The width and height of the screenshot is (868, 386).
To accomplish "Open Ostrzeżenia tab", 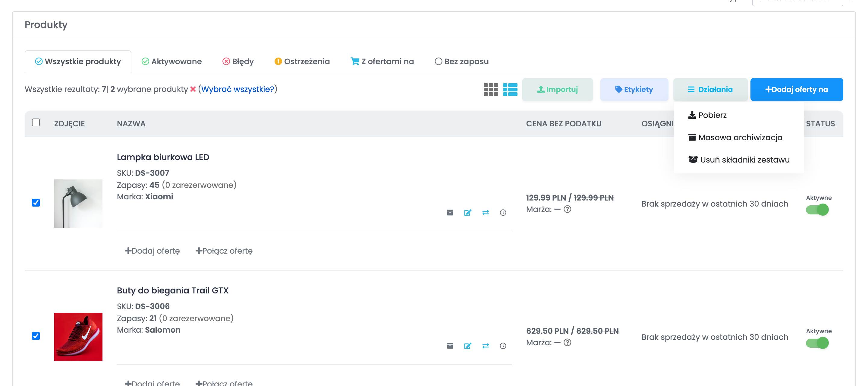I will pyautogui.click(x=302, y=62).
